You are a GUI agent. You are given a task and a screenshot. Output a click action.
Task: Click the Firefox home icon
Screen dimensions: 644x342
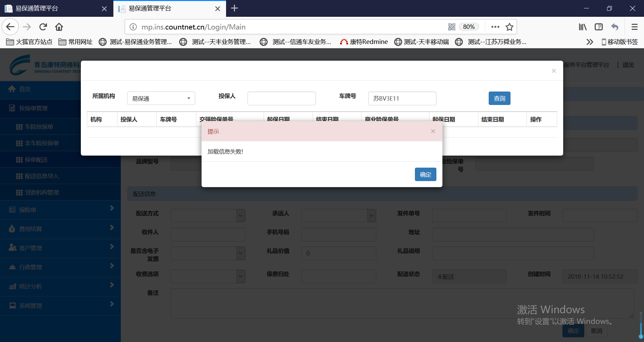point(59,27)
